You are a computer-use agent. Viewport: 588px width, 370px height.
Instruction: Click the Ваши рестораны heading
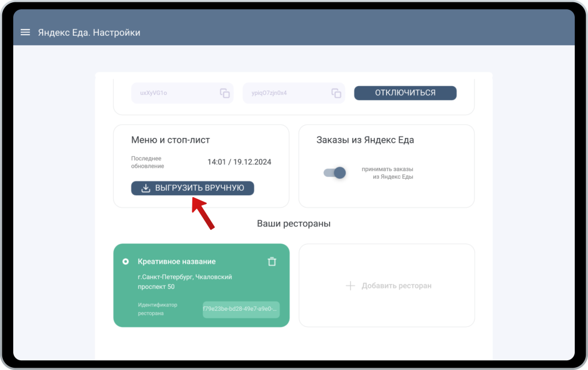coord(293,223)
